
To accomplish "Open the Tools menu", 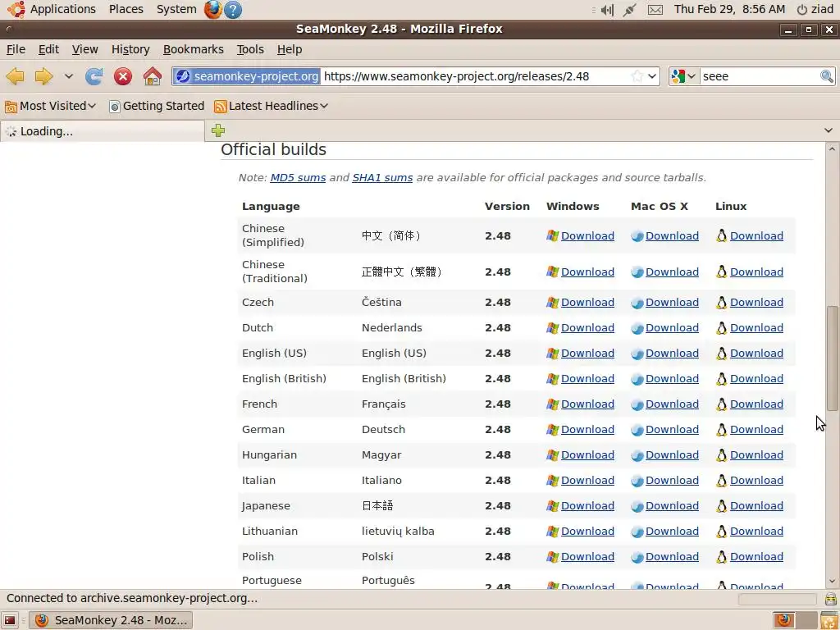I will pos(250,49).
